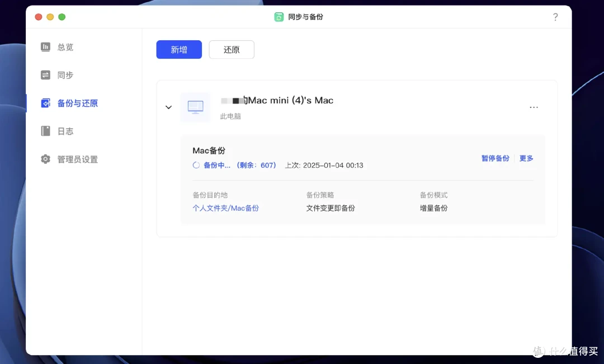Click the 文件变更即备份 strategy value

pos(331,208)
